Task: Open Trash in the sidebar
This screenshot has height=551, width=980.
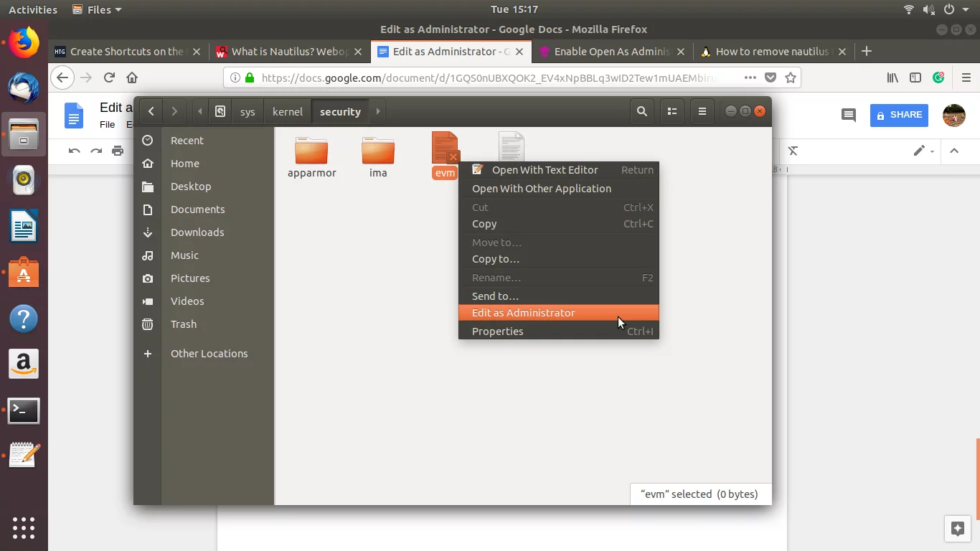Action: tap(184, 324)
